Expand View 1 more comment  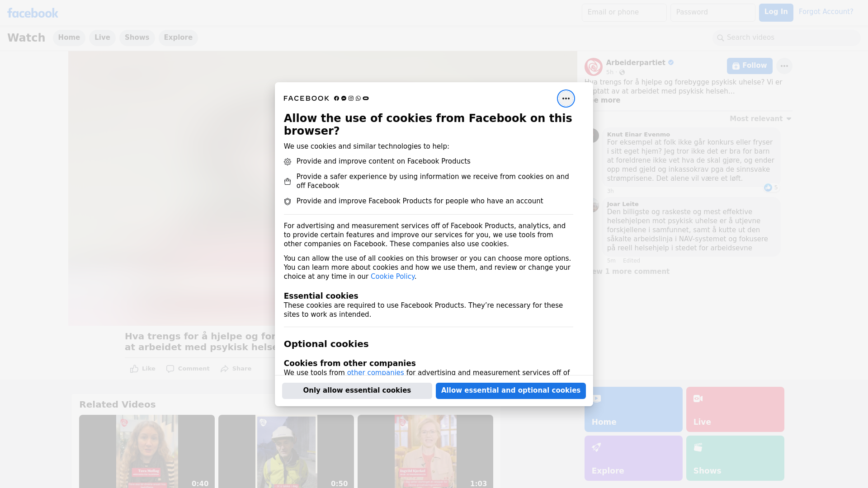[630, 272]
